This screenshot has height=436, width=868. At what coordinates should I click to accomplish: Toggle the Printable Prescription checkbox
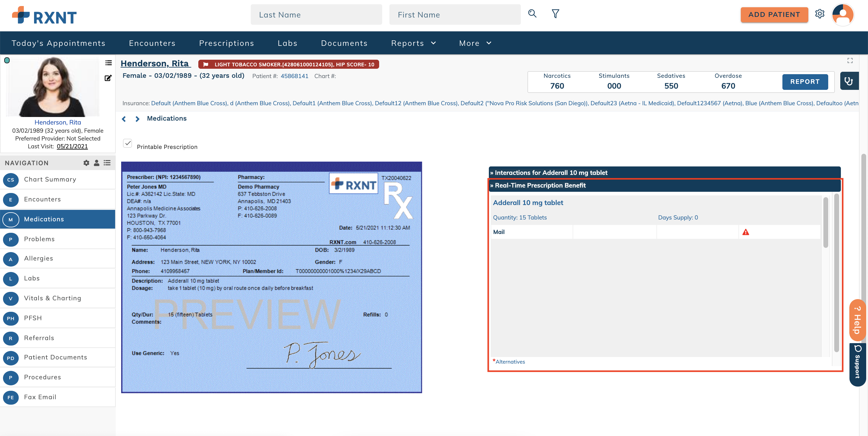click(127, 143)
